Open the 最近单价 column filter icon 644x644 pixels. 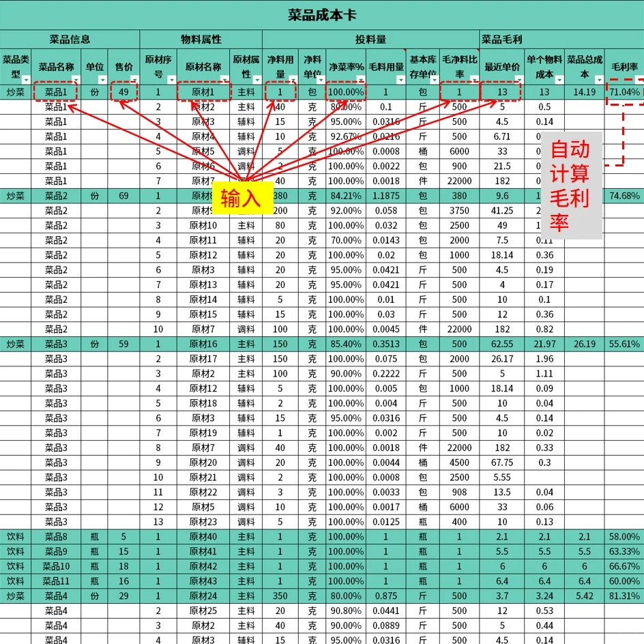point(519,80)
